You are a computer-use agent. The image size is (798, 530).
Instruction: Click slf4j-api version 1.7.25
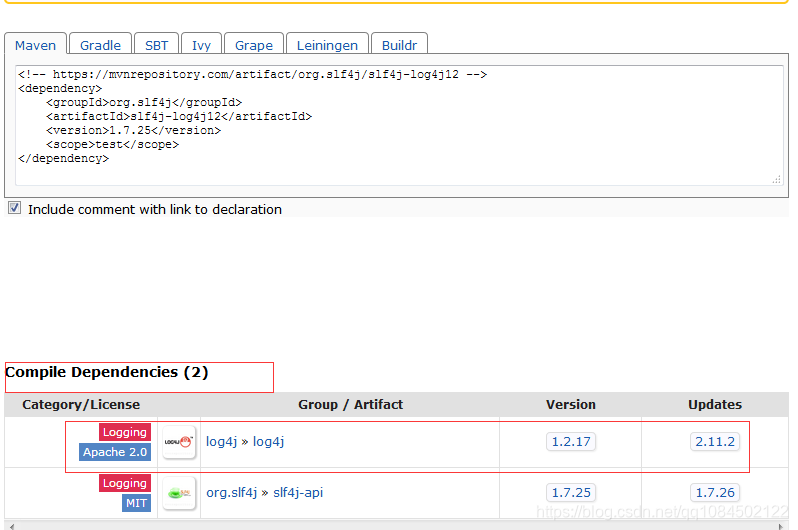(x=571, y=492)
